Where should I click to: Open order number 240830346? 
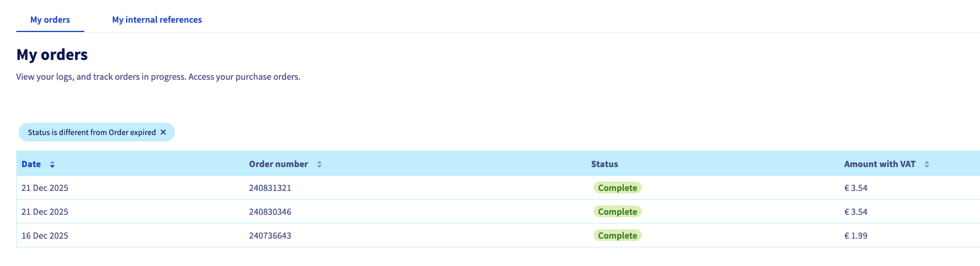(270, 212)
